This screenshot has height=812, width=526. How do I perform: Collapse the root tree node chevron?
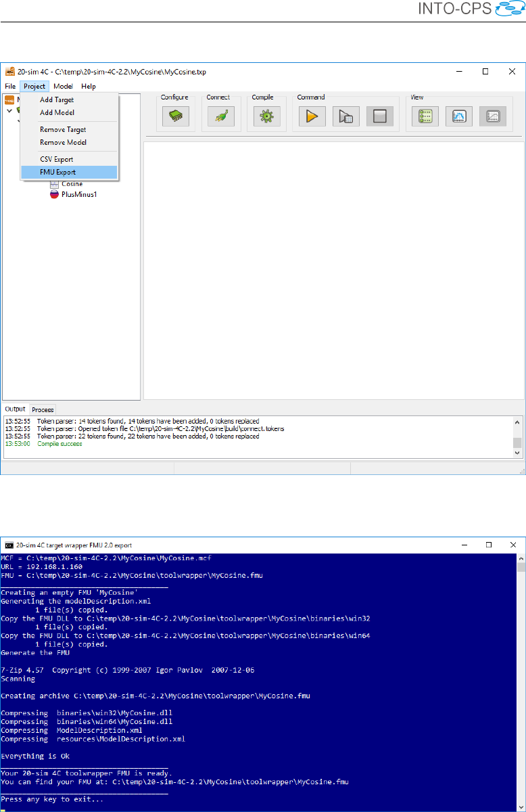(x=8, y=111)
